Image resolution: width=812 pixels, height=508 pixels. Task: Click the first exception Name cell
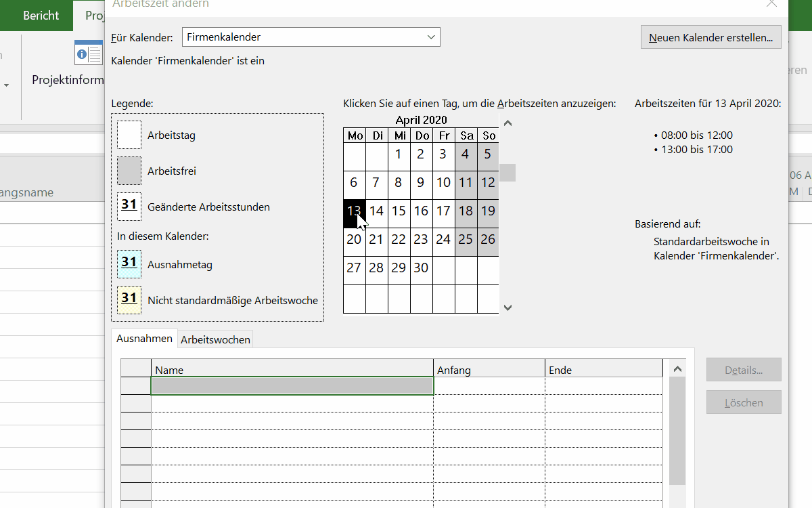292,386
